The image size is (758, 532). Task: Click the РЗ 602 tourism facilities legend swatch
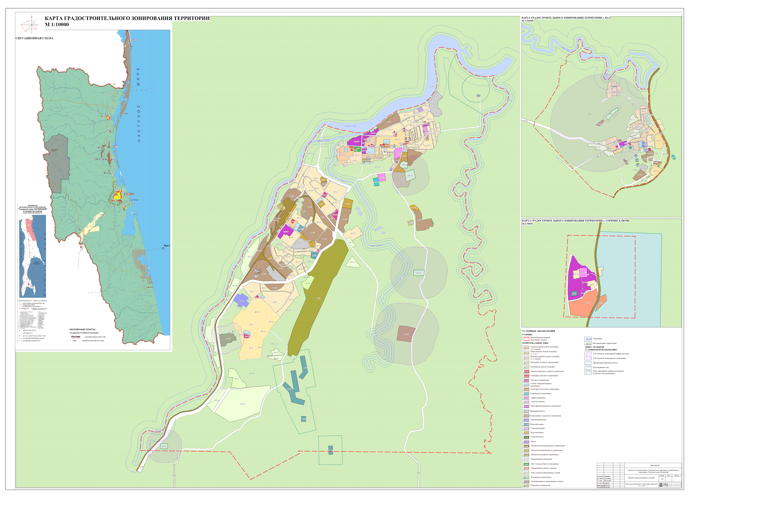coord(526,468)
